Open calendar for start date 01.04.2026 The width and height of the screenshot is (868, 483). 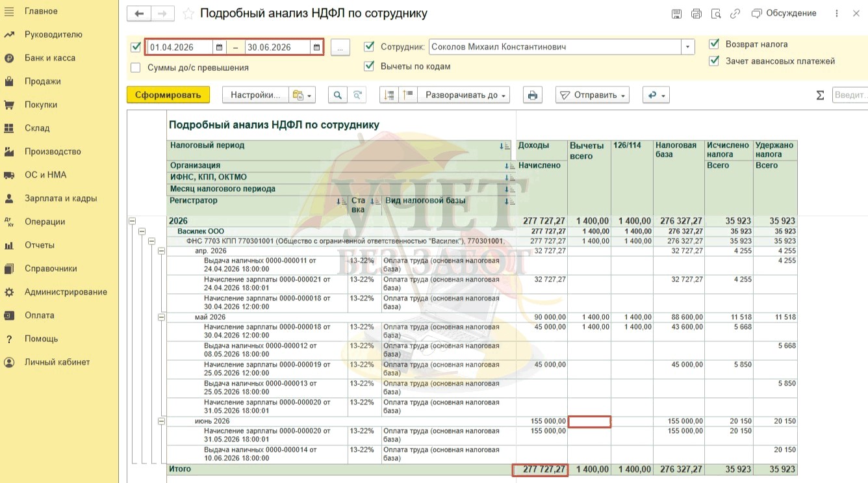[x=219, y=47]
